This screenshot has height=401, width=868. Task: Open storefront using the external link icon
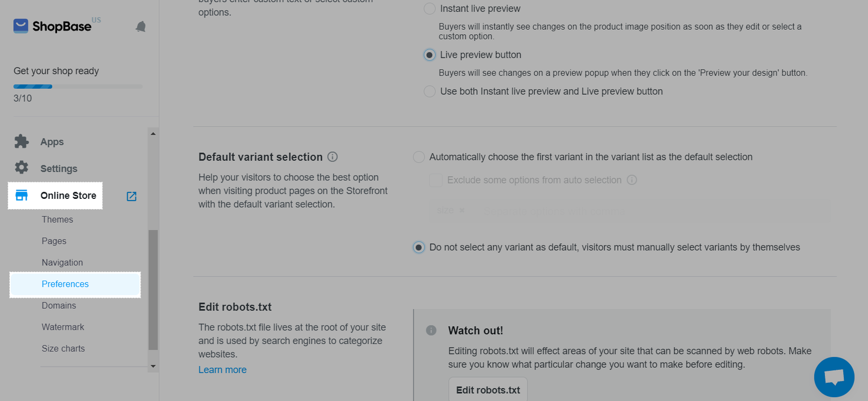131,196
